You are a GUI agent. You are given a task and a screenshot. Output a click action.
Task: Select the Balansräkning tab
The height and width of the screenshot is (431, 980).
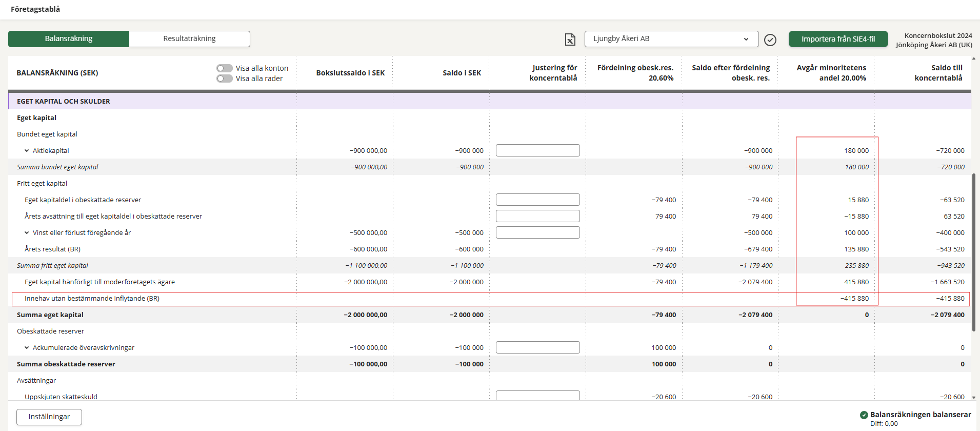point(69,39)
